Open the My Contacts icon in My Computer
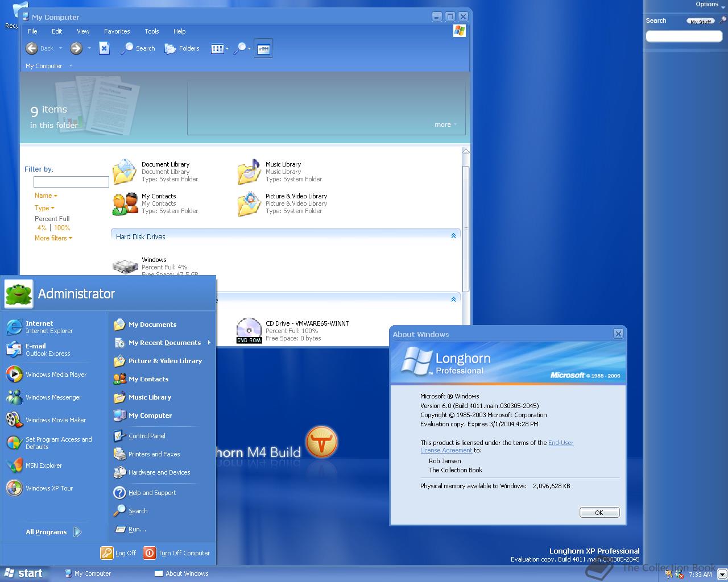728x582 pixels. (x=125, y=203)
